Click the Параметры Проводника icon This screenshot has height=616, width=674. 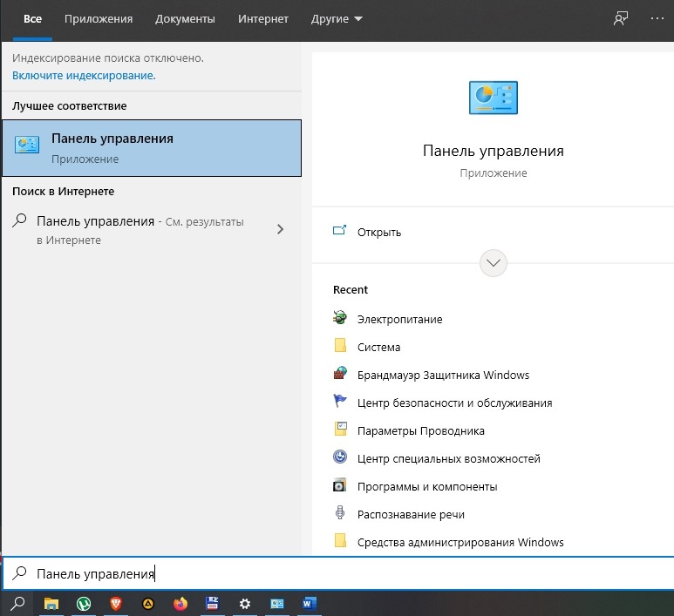point(340,429)
